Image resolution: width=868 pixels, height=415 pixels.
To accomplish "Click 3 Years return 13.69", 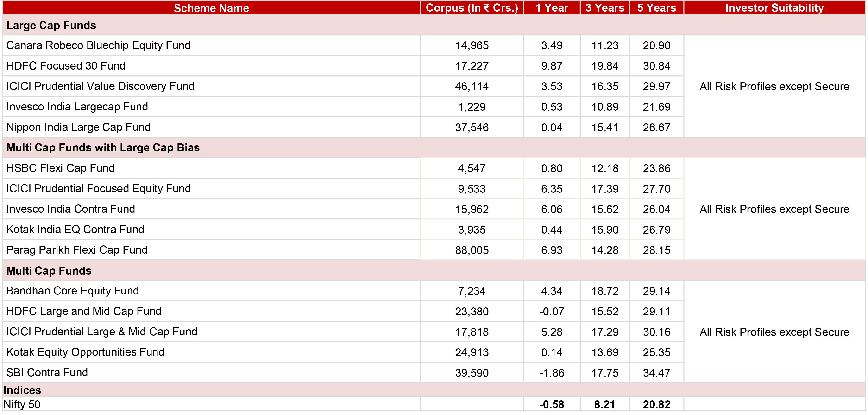I will pos(605,352).
